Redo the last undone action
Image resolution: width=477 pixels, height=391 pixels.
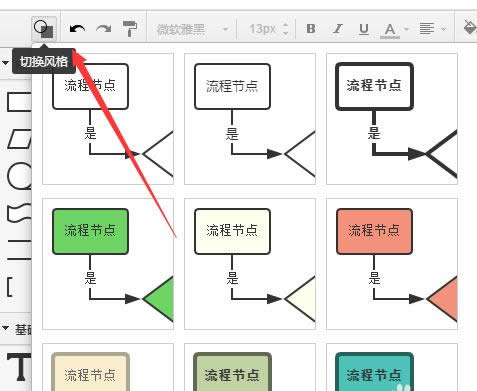click(x=103, y=29)
